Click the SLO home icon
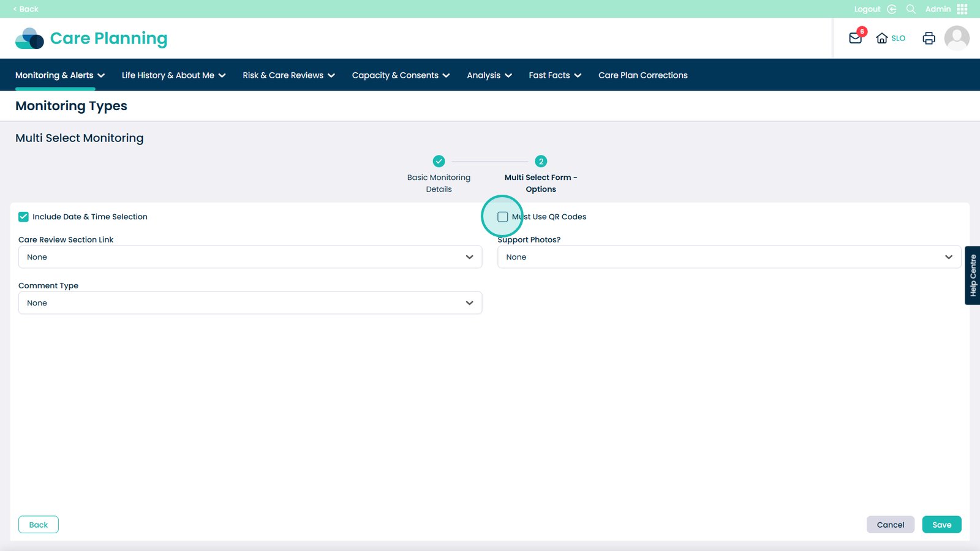The width and height of the screenshot is (980, 551). point(882,38)
